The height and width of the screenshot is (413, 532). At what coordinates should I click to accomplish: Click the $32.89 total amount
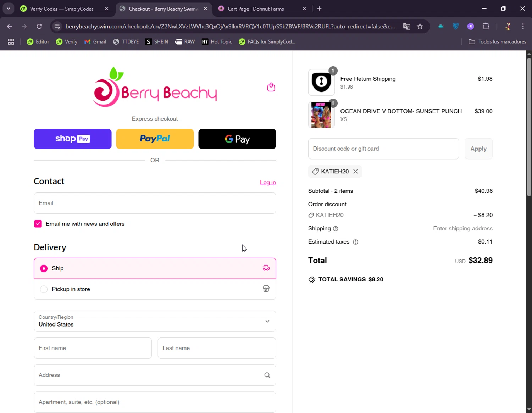[x=481, y=261]
